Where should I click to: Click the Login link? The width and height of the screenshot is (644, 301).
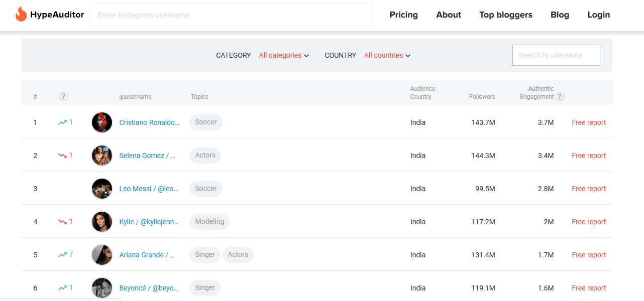(x=598, y=15)
